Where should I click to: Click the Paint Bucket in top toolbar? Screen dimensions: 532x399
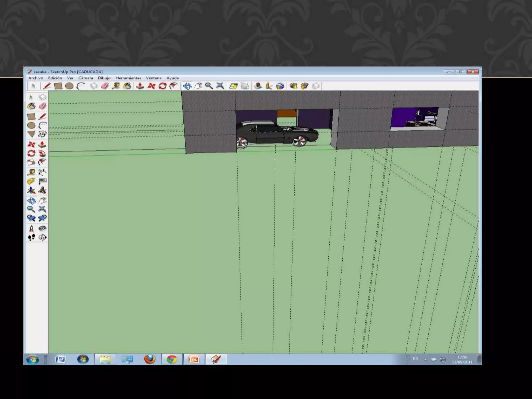click(127, 86)
